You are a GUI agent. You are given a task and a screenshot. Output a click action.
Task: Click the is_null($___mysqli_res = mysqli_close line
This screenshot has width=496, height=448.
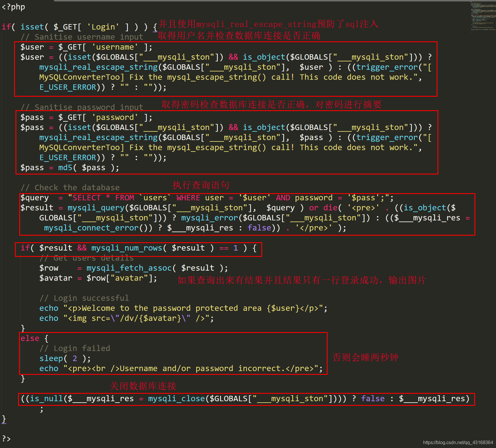(245, 398)
